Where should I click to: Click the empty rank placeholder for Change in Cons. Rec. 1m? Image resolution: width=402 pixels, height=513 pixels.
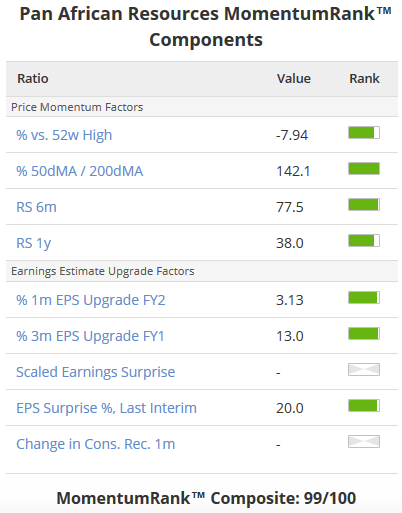[364, 442]
